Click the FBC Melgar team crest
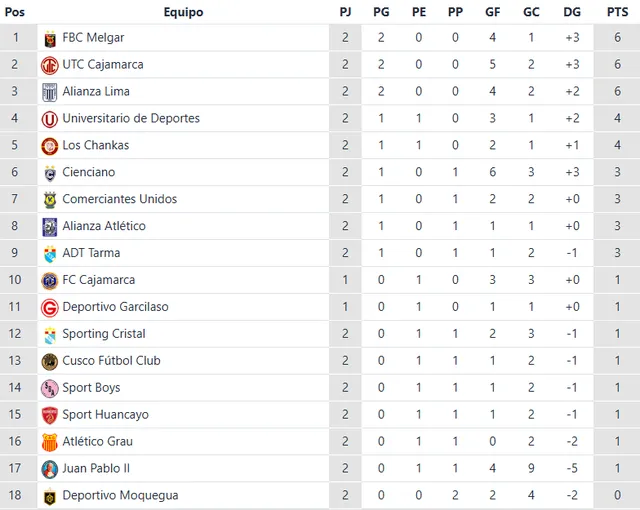 click(x=49, y=38)
